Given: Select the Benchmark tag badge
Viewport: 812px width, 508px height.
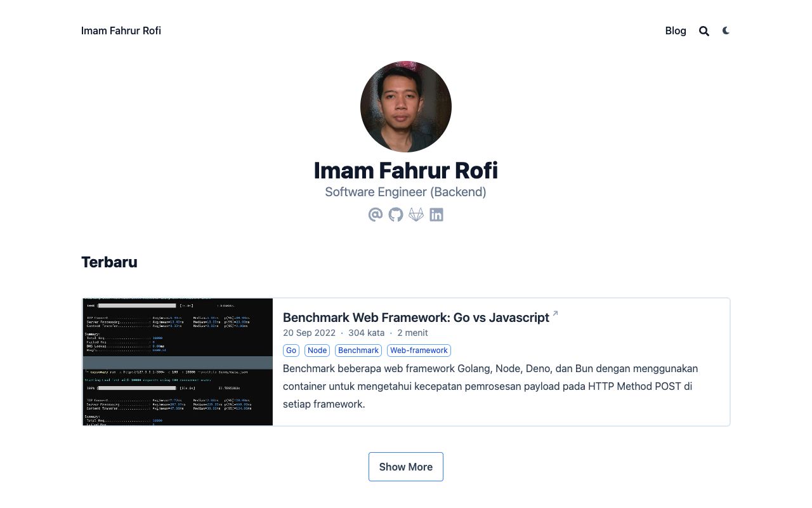Looking at the screenshot, I should pyautogui.click(x=358, y=350).
